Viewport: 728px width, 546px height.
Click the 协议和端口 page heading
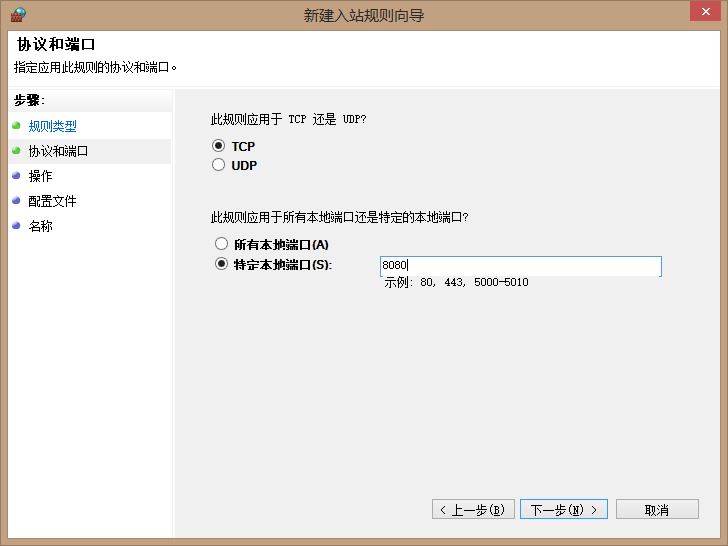56,45
